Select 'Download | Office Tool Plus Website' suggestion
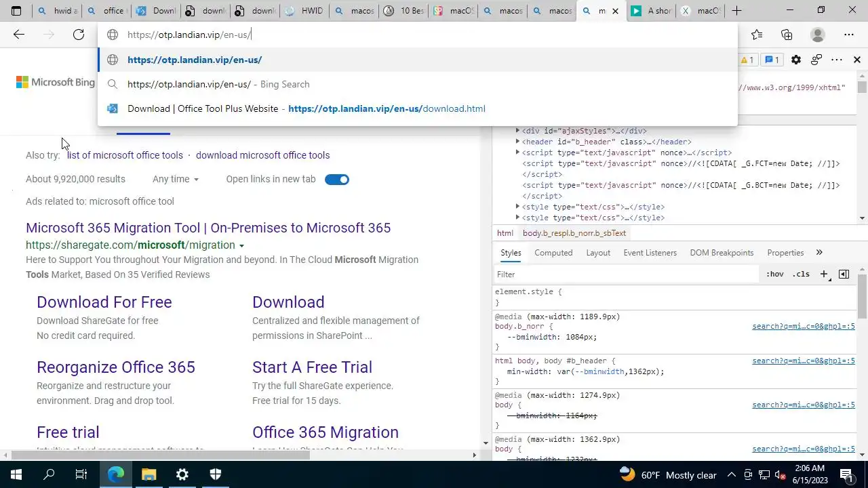The height and width of the screenshot is (488, 868). pos(417,108)
